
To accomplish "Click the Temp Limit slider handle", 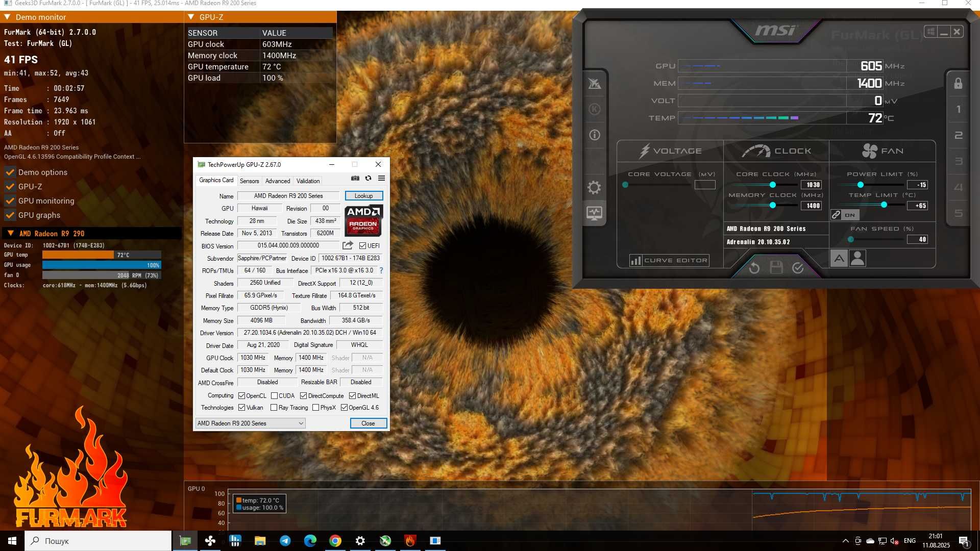I will (884, 205).
